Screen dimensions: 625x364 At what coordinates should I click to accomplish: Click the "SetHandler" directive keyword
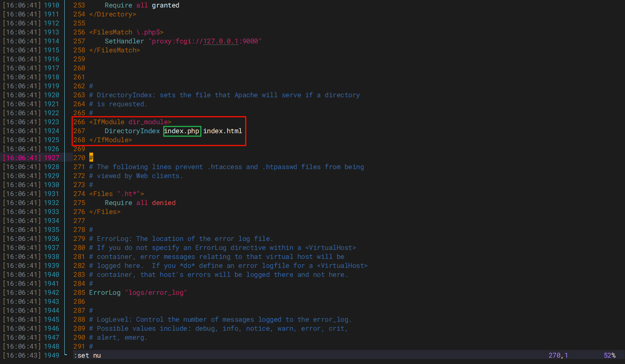click(124, 41)
